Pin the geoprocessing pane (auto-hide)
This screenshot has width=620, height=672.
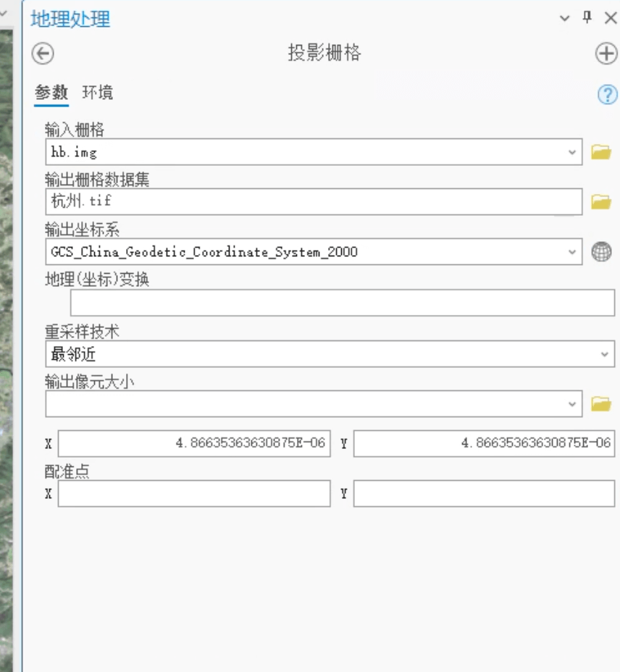587,18
